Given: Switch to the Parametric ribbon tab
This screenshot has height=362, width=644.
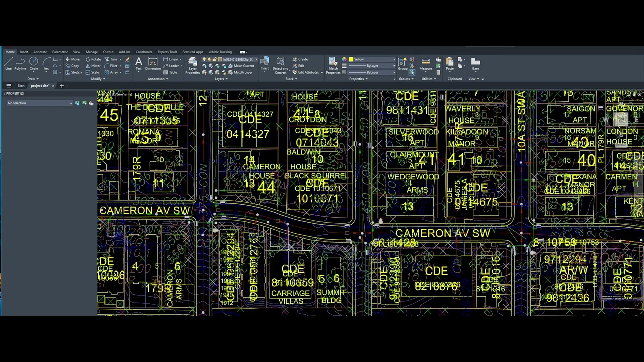Looking at the screenshot, I should click(60, 52).
